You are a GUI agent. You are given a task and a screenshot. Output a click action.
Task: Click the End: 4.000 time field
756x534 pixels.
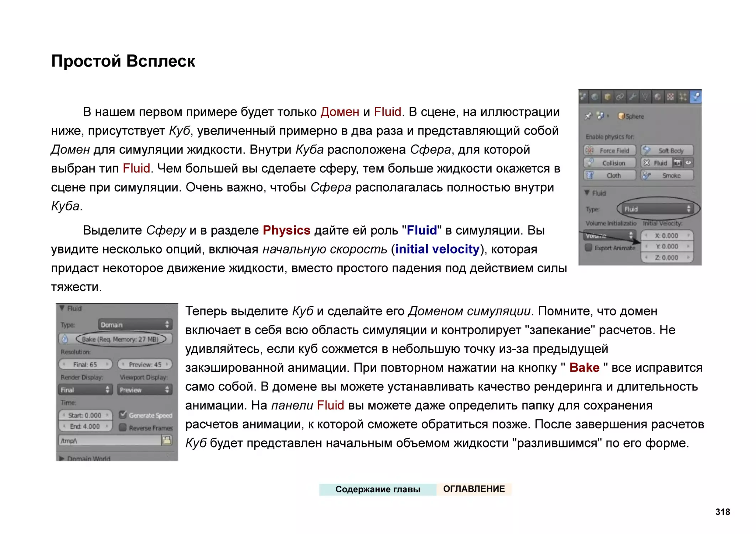[x=85, y=426]
